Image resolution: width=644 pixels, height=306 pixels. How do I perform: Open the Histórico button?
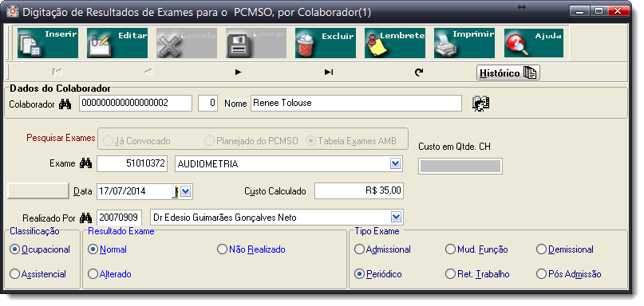(508, 73)
